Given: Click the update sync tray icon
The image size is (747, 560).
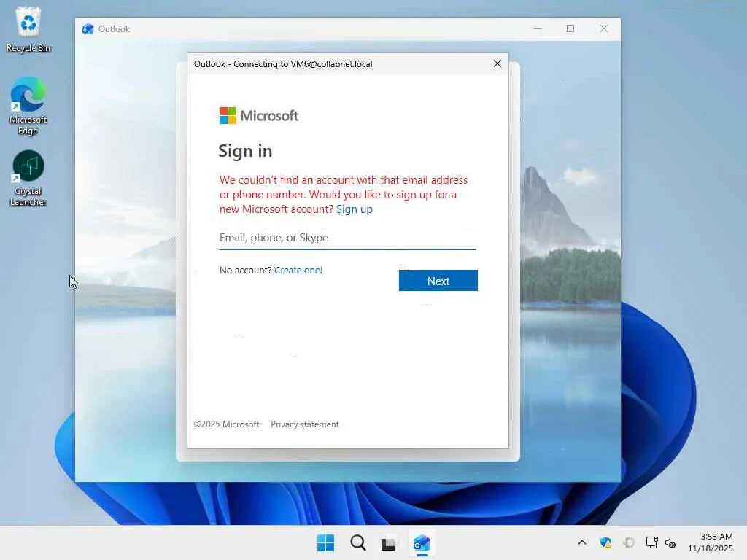Looking at the screenshot, I should click(629, 542).
